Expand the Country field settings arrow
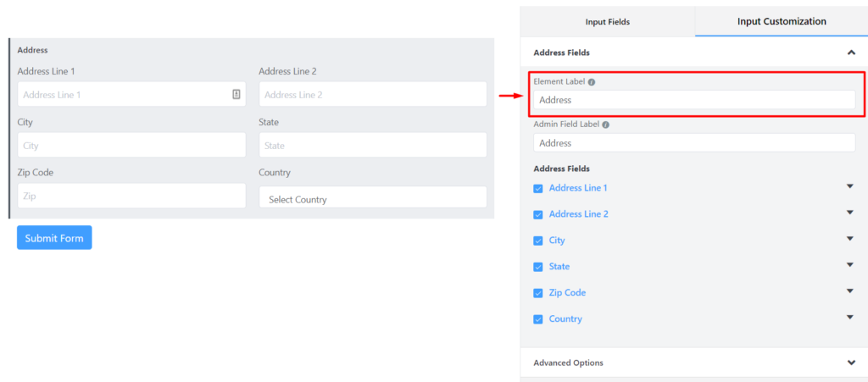The height and width of the screenshot is (382, 868). [850, 318]
